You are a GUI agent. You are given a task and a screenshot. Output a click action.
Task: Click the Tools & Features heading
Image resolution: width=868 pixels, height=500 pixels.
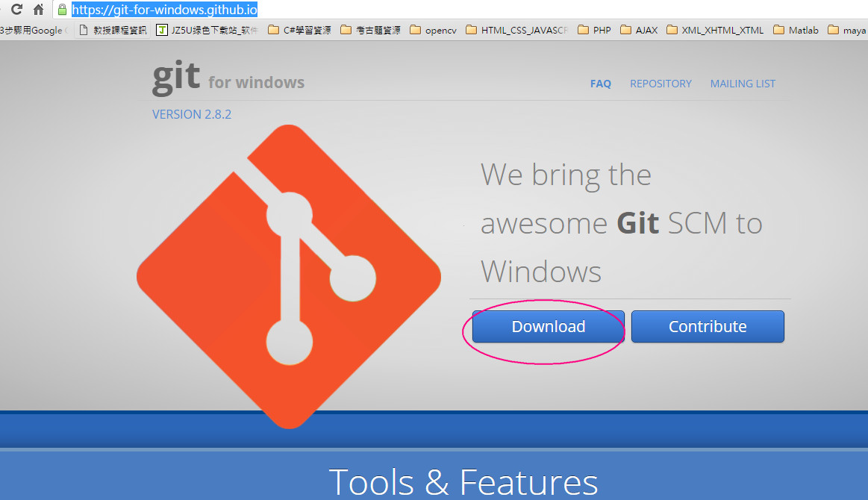[463, 482]
